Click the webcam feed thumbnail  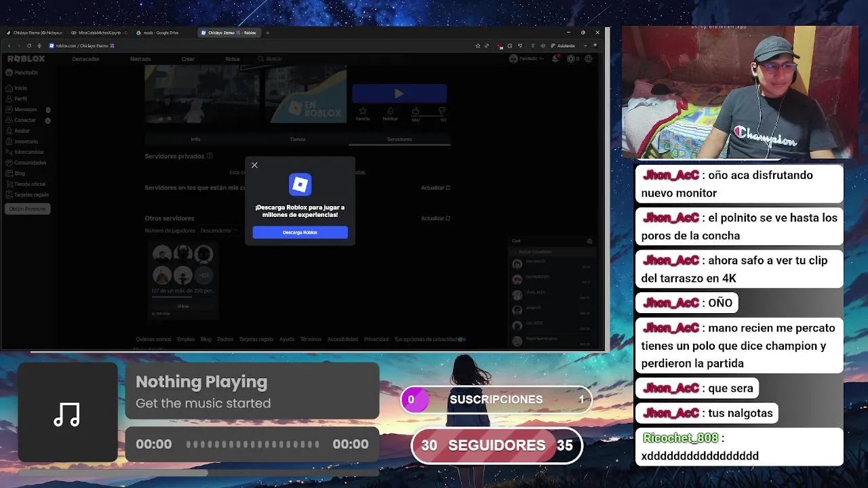click(739, 92)
